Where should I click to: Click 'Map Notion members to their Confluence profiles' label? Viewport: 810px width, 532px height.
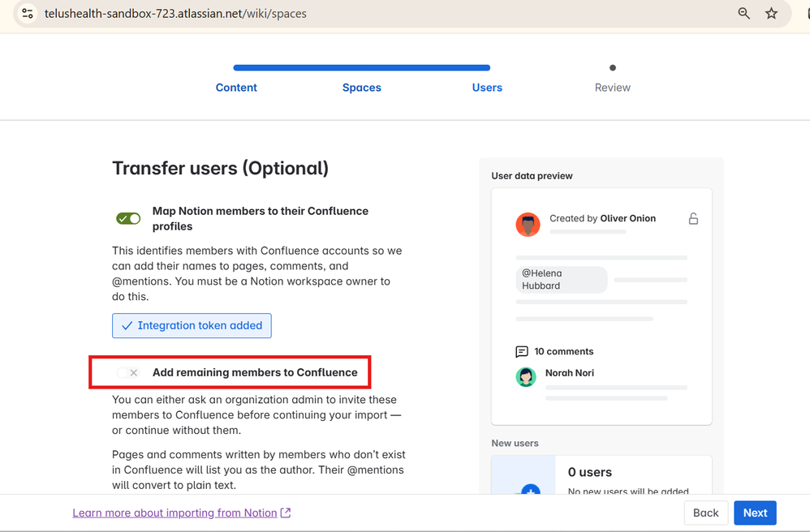261,219
